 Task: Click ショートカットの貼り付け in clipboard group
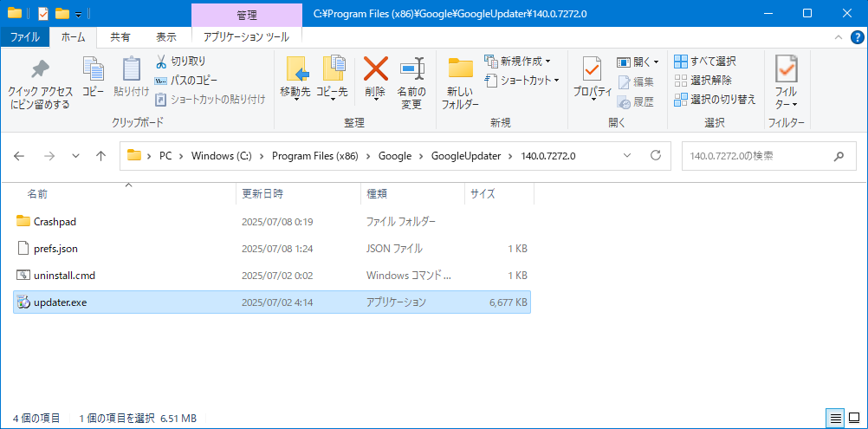click(x=210, y=100)
